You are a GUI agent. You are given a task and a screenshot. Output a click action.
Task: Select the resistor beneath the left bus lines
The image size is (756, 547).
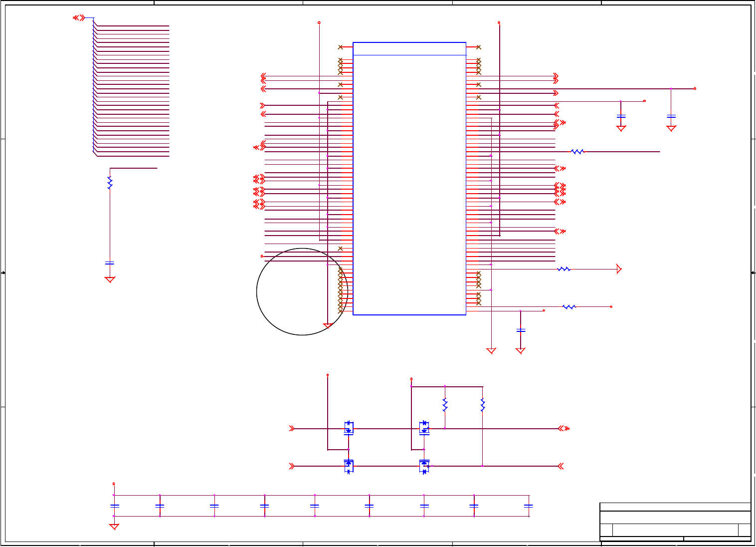point(110,183)
